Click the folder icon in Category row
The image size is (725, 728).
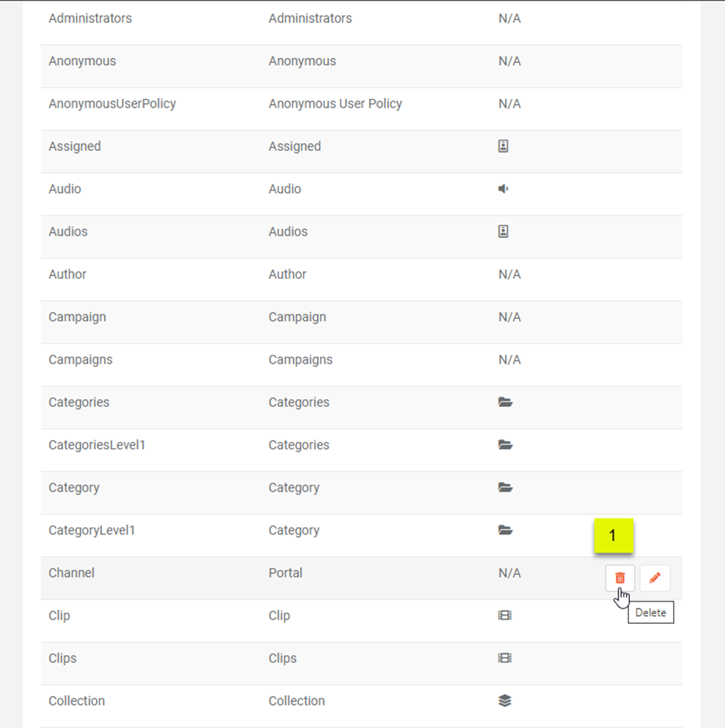pos(506,488)
